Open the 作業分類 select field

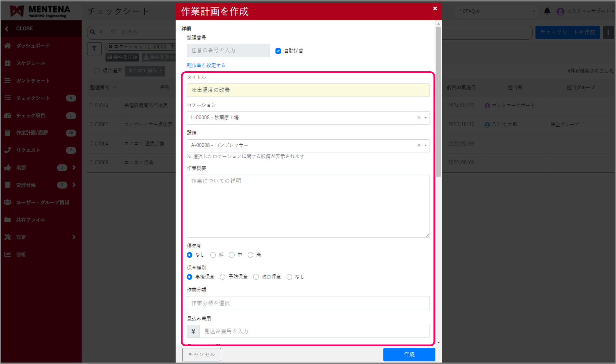308,303
